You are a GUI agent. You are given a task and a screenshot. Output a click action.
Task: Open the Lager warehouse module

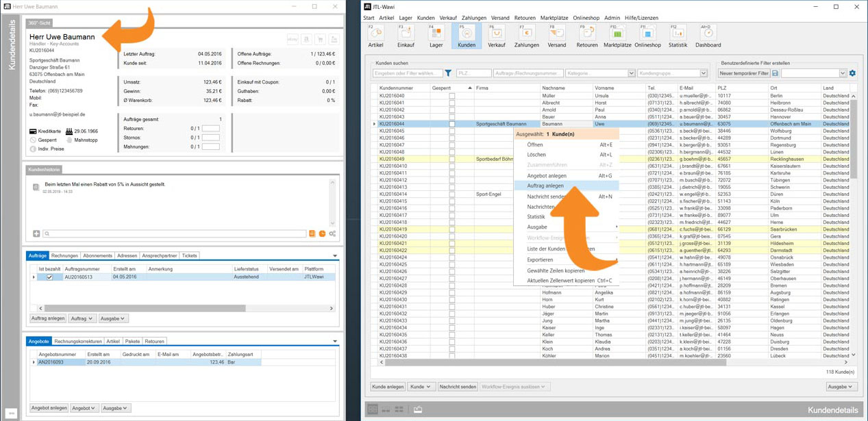coord(436,36)
